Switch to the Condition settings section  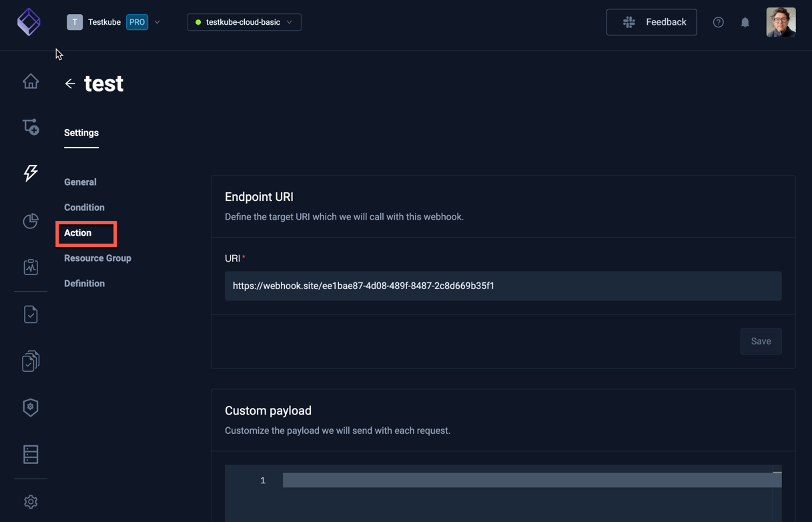(x=84, y=207)
